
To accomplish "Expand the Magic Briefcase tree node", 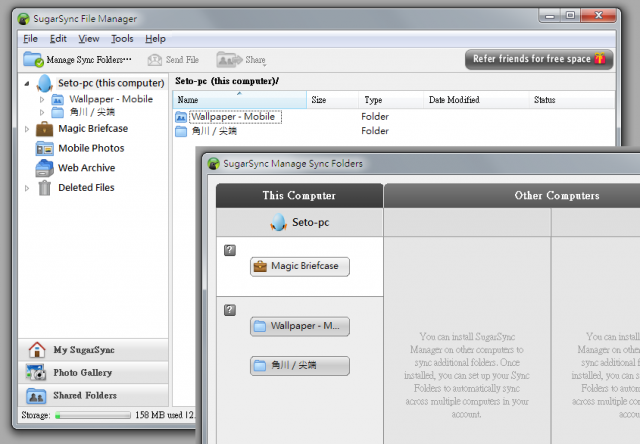I will click(27, 129).
